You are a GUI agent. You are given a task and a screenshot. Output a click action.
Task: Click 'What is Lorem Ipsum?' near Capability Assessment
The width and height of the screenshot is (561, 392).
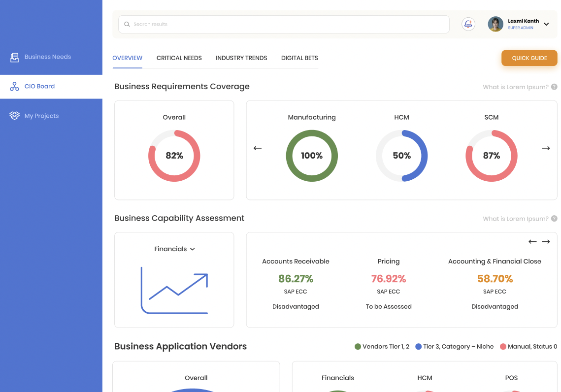[x=516, y=219]
